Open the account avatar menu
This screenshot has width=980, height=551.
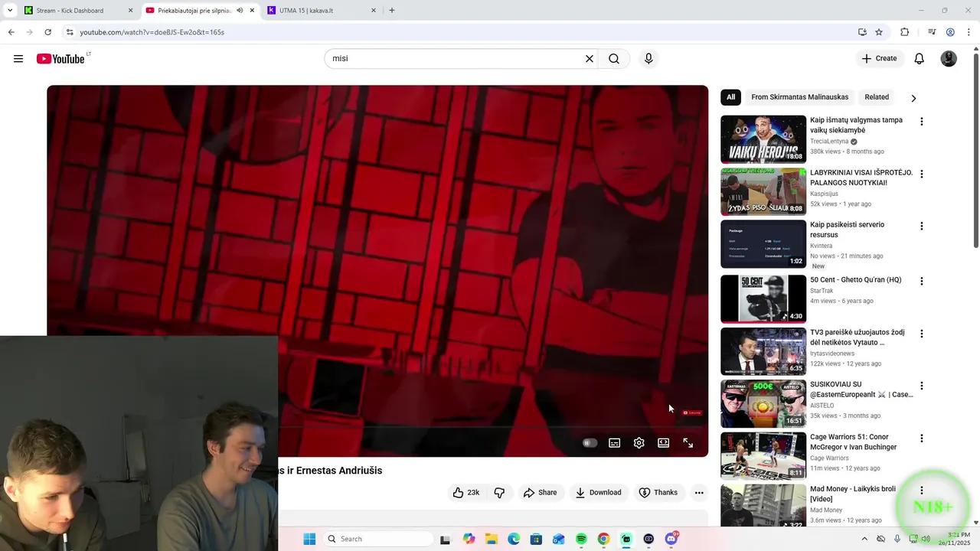pyautogui.click(x=949, y=59)
